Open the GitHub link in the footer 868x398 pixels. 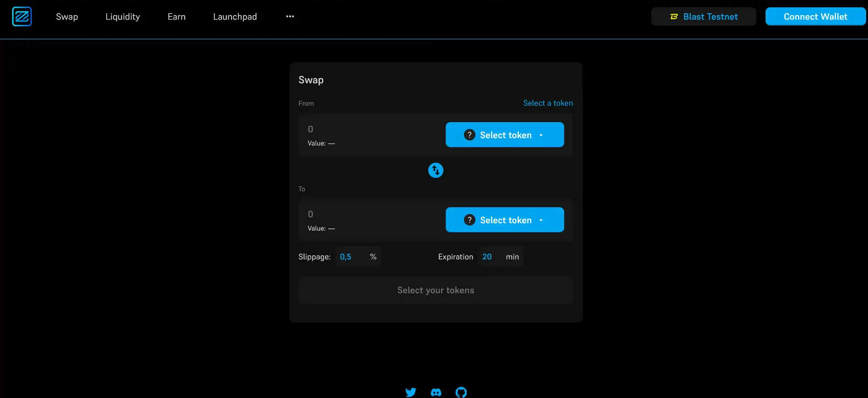(x=461, y=392)
